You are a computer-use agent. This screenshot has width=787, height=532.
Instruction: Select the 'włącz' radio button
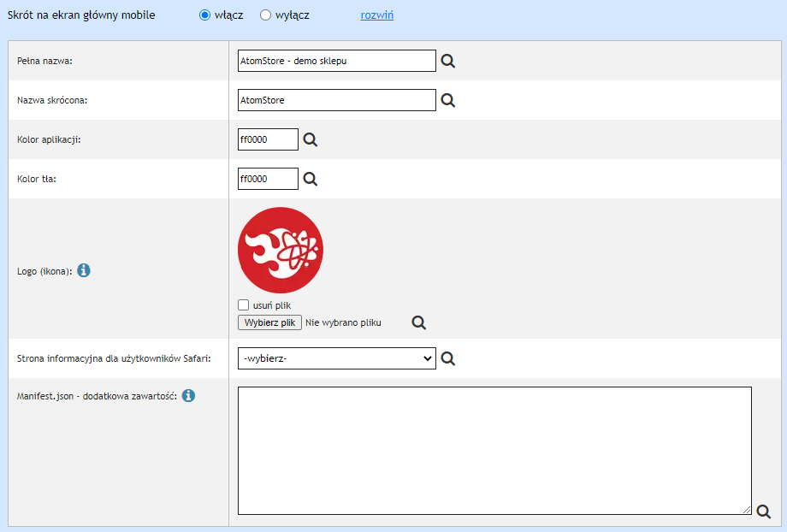[205, 15]
